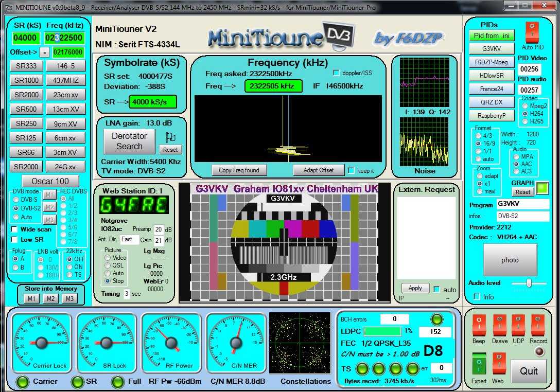Click the frequency spectrum display
The image size is (560, 392).
click(288, 129)
